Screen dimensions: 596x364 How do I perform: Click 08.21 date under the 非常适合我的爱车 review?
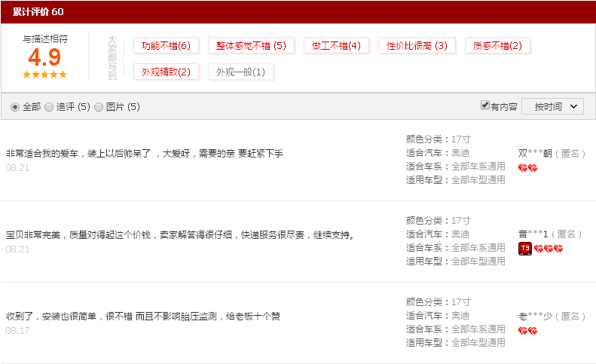click(17, 168)
